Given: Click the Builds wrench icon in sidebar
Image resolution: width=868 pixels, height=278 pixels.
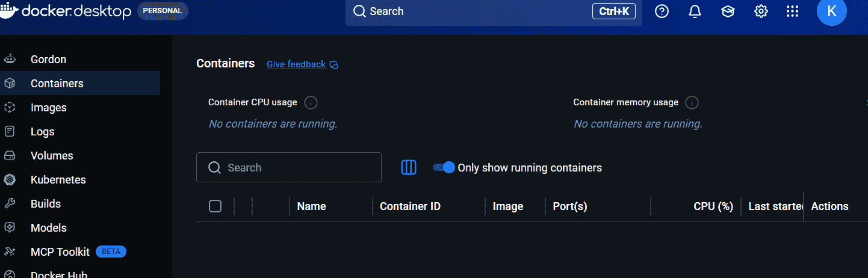Looking at the screenshot, I should point(10,203).
